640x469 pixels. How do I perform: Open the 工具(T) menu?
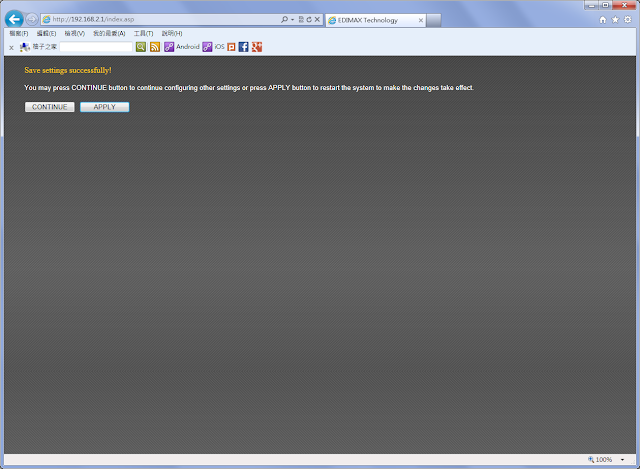click(143, 33)
